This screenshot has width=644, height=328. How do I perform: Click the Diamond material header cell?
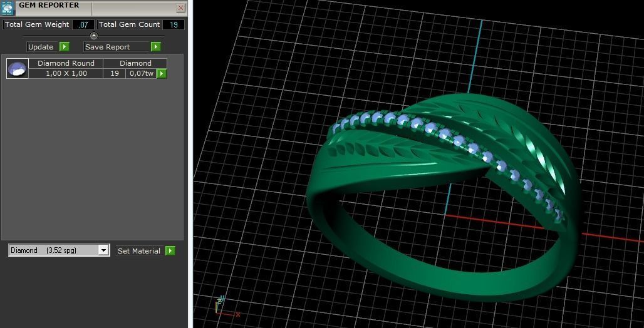pyautogui.click(x=135, y=63)
